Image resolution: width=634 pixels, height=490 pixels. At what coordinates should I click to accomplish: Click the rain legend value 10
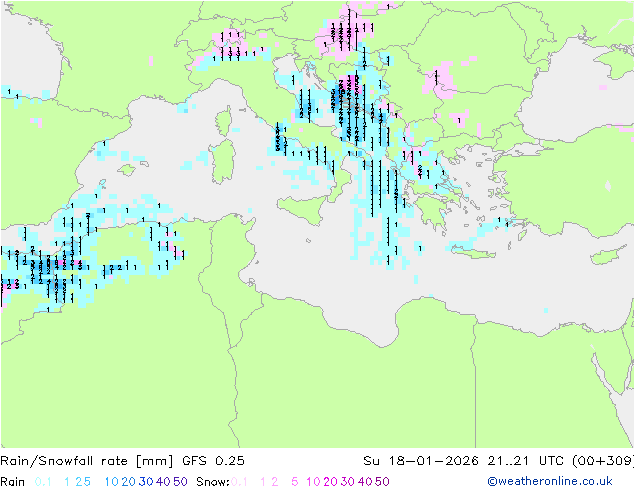pyautogui.click(x=111, y=482)
